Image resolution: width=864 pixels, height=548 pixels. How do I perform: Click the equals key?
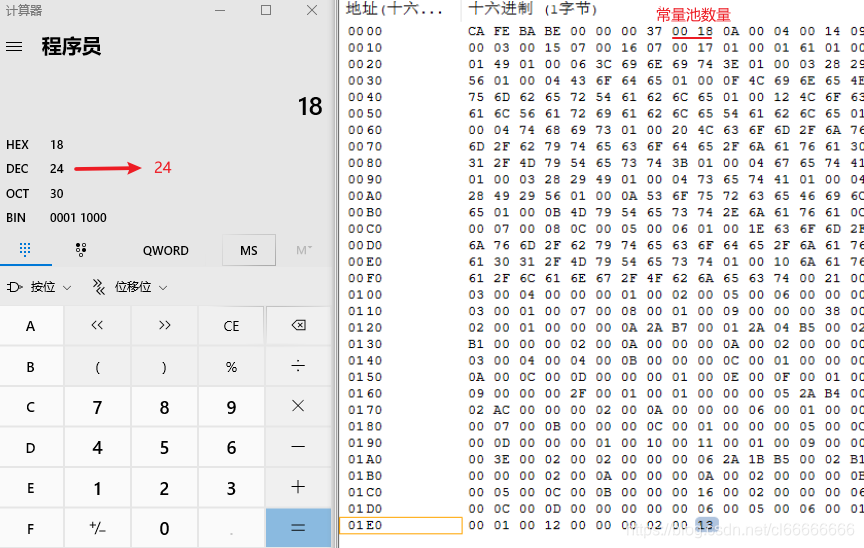click(x=298, y=529)
